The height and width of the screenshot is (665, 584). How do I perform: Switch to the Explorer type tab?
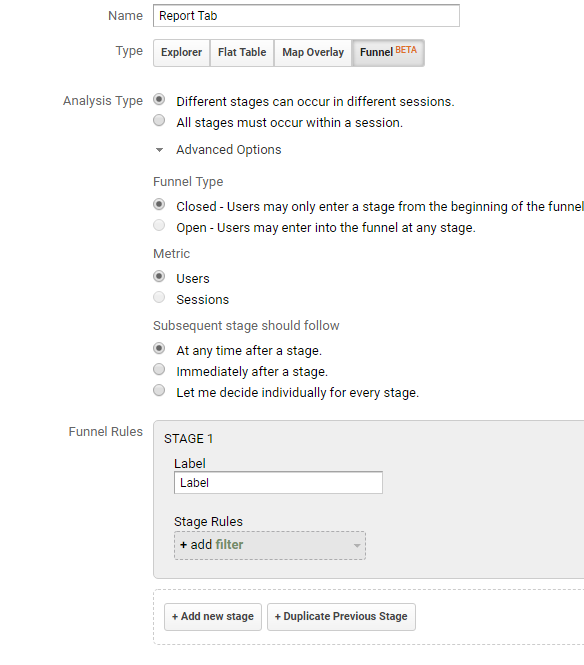click(x=182, y=53)
